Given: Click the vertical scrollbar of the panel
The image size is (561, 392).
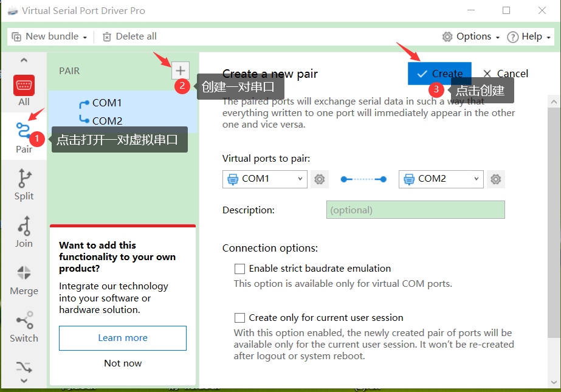Looking at the screenshot, I should [554, 222].
